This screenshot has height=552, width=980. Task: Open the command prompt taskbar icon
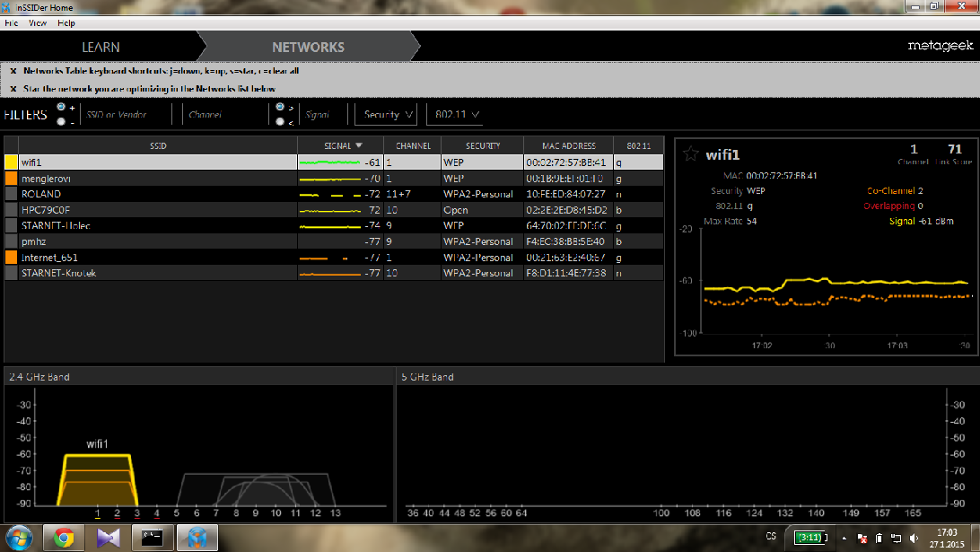pos(153,538)
